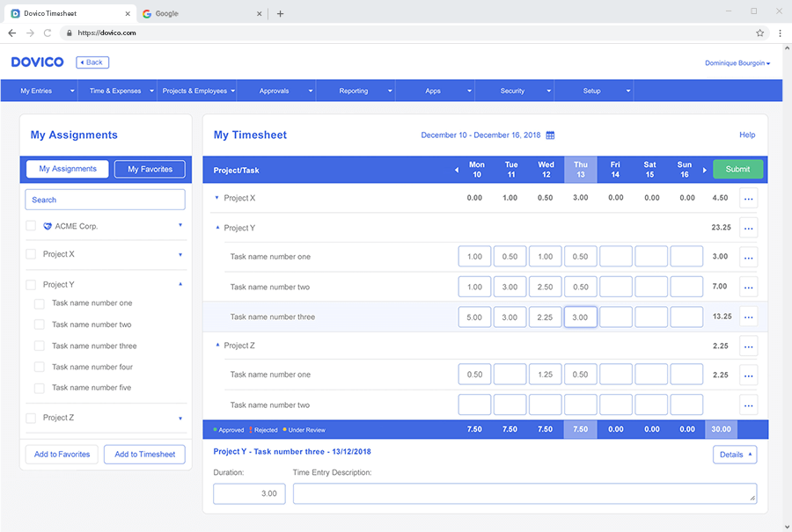Open the calendar date picker icon
This screenshot has width=792, height=532.
pos(551,135)
